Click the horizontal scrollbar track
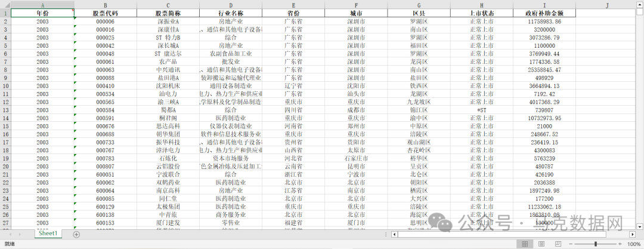Image resolution: width=644 pixels, height=249 pixels. [x=513, y=234]
